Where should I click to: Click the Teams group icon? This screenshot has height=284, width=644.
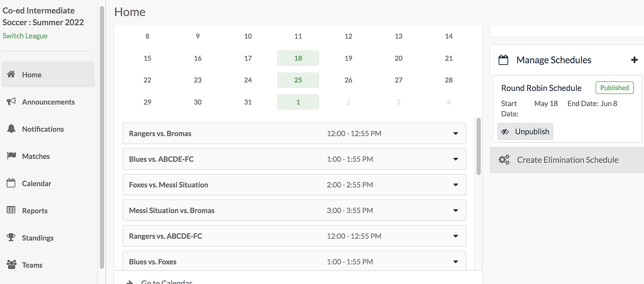[x=11, y=264]
